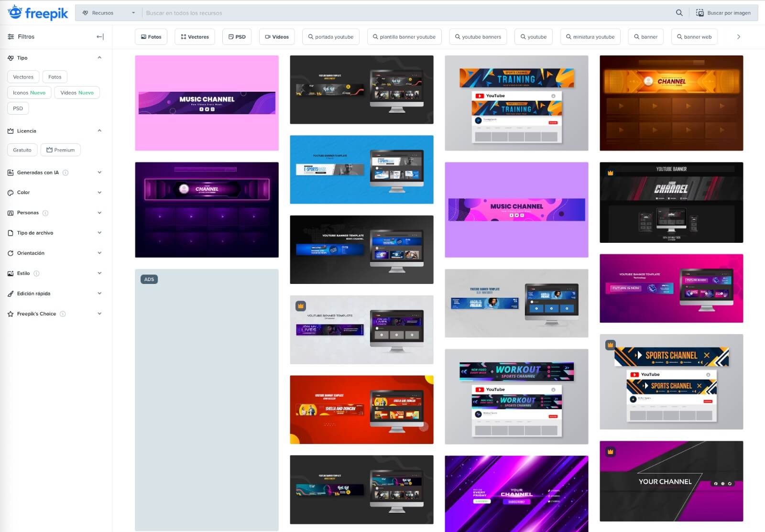The height and width of the screenshot is (532, 765).
Task: Click the PSD file icon in the filter bar
Action: 231,36
